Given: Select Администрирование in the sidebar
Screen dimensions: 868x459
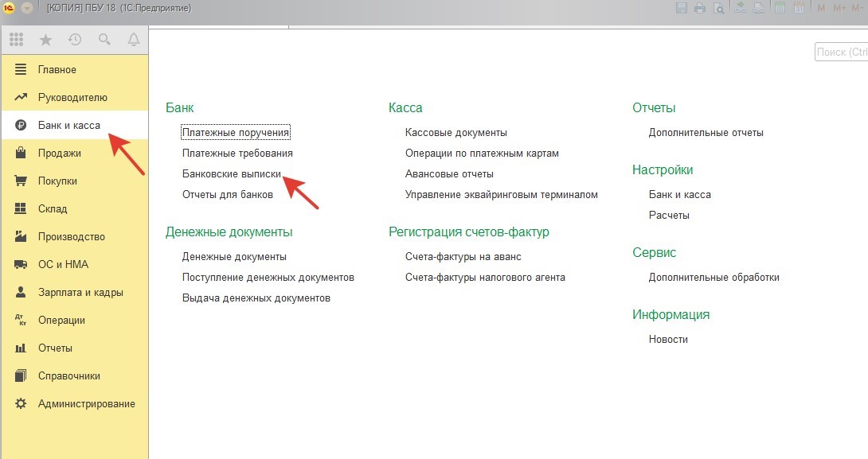Looking at the screenshot, I should (86, 403).
